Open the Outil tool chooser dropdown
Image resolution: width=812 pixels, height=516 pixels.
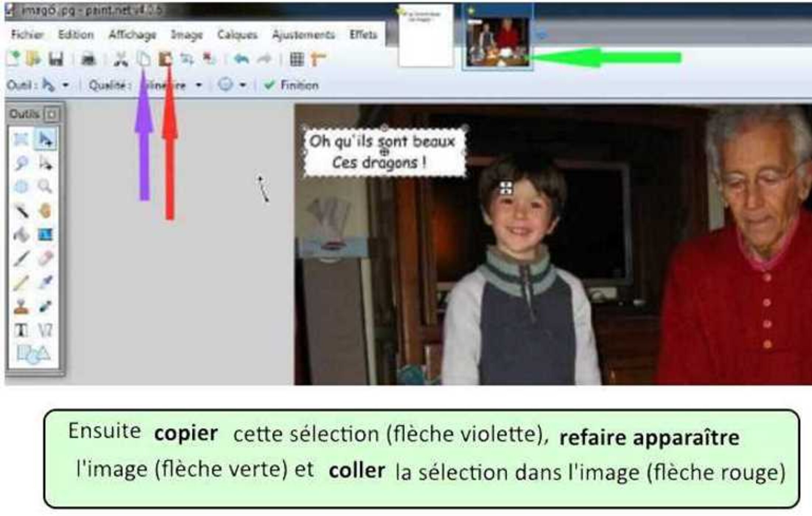click(x=66, y=85)
